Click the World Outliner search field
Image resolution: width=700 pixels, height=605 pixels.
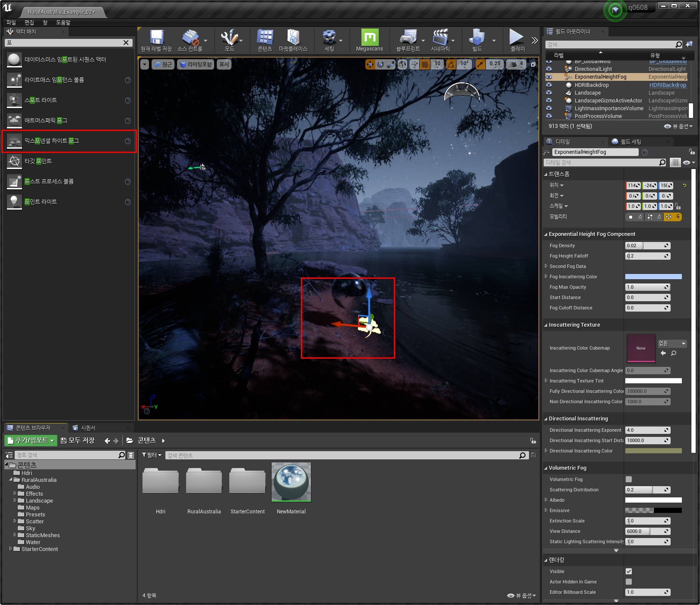[x=611, y=45]
